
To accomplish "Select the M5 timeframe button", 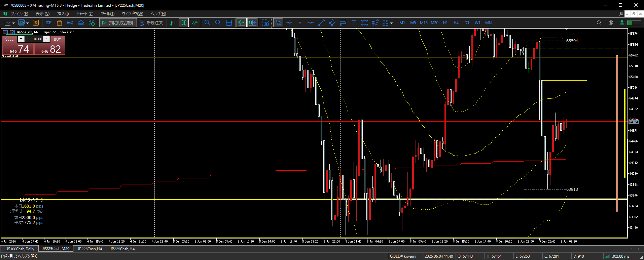I will coord(413,23).
